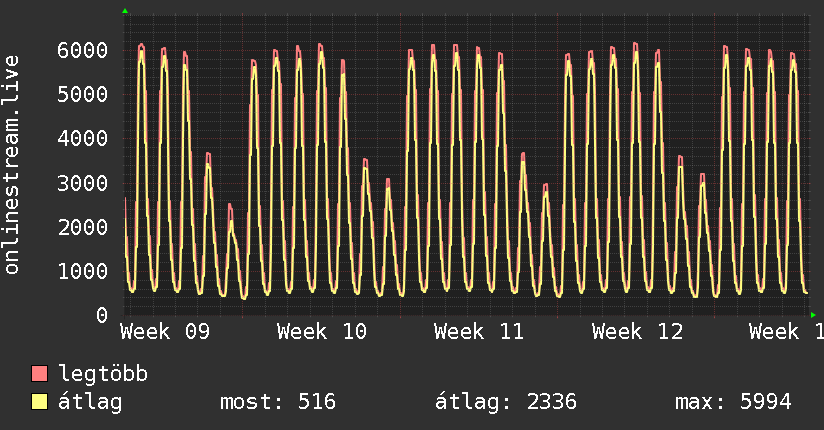This screenshot has width=824, height=430.
Task: Select the legtöbb legend label
Action: point(103,374)
